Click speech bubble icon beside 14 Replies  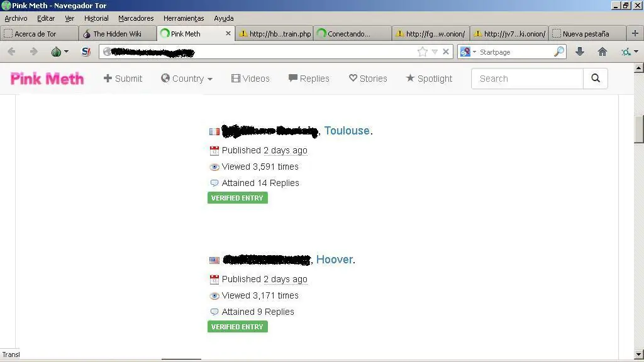[214, 183]
